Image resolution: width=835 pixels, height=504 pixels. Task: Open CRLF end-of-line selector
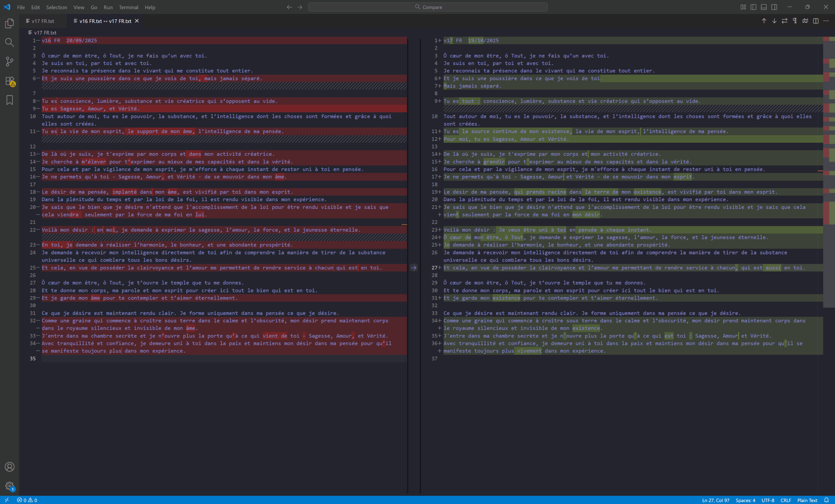[785, 500]
